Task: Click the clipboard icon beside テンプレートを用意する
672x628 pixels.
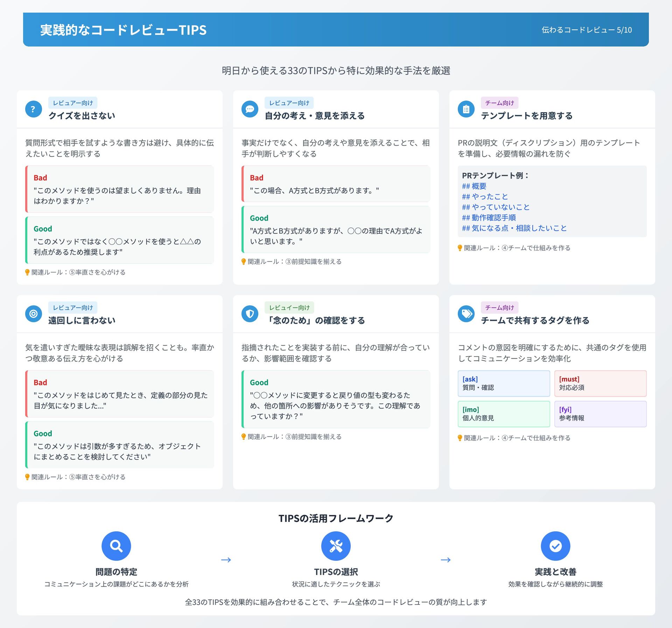Action: (x=466, y=109)
